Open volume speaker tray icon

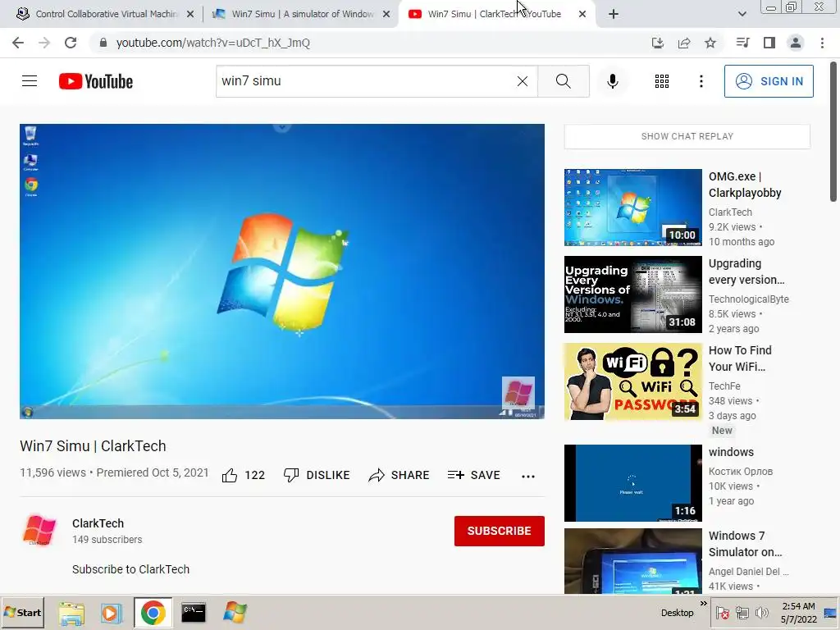click(761, 613)
